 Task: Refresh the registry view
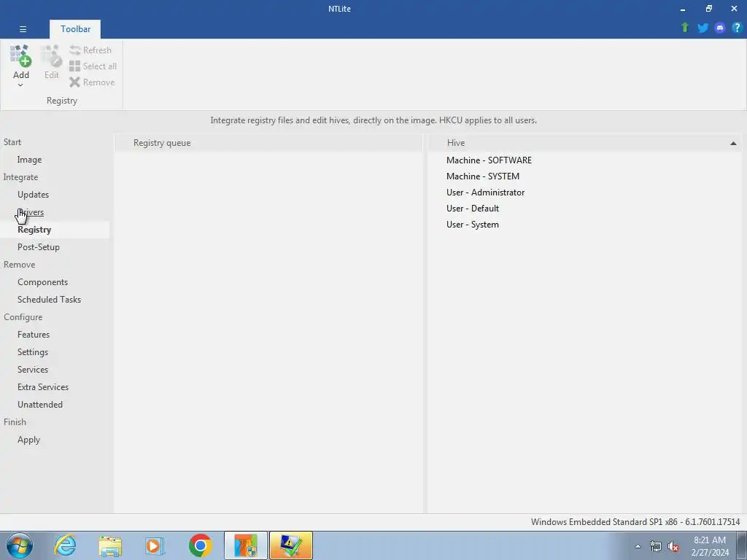[90, 50]
